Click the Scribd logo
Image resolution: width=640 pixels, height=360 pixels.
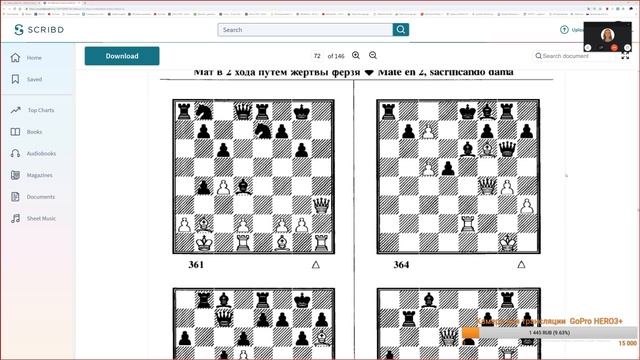(x=39, y=29)
